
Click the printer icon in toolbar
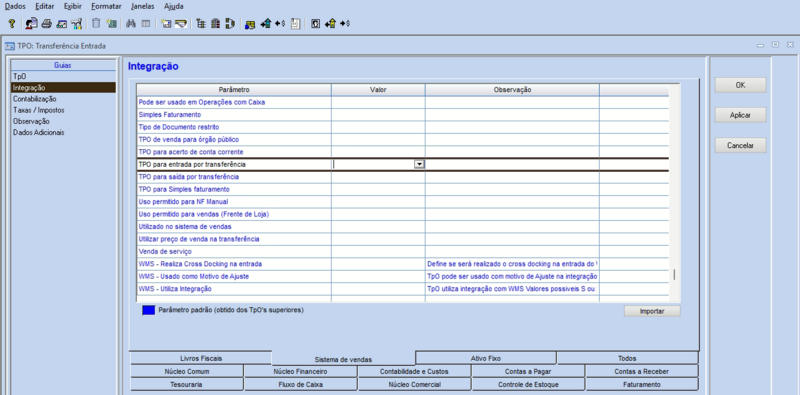pyautogui.click(x=46, y=23)
